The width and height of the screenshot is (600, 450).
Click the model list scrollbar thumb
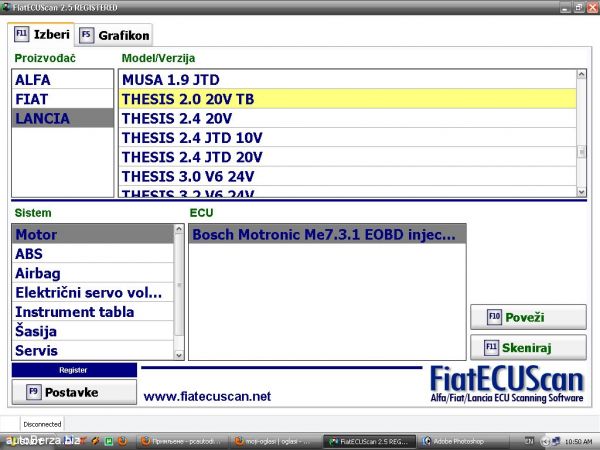[x=581, y=152]
